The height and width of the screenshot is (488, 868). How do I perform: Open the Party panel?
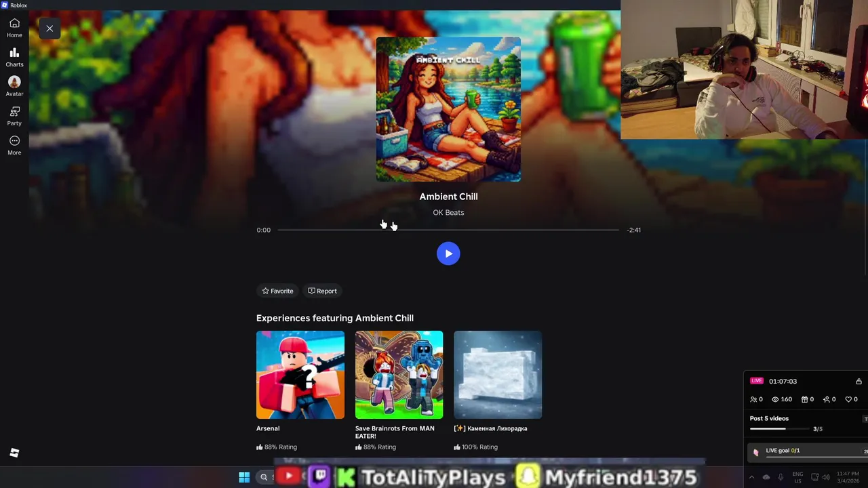14,116
